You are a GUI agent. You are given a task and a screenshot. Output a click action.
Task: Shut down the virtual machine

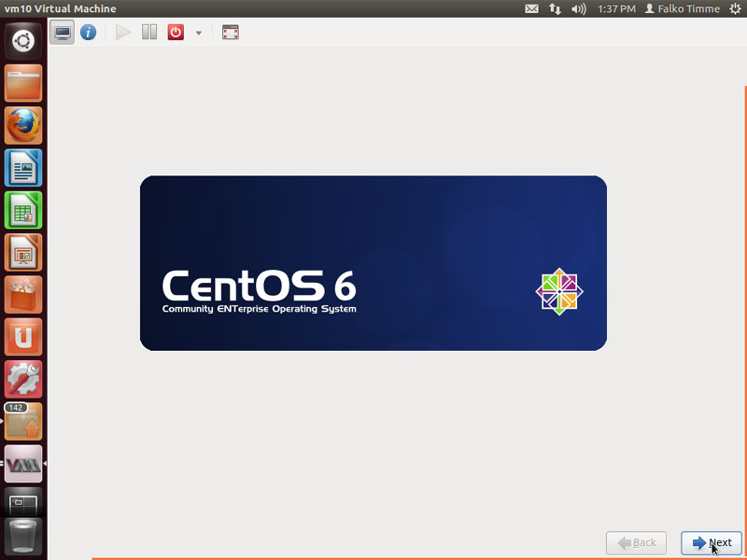(x=176, y=33)
